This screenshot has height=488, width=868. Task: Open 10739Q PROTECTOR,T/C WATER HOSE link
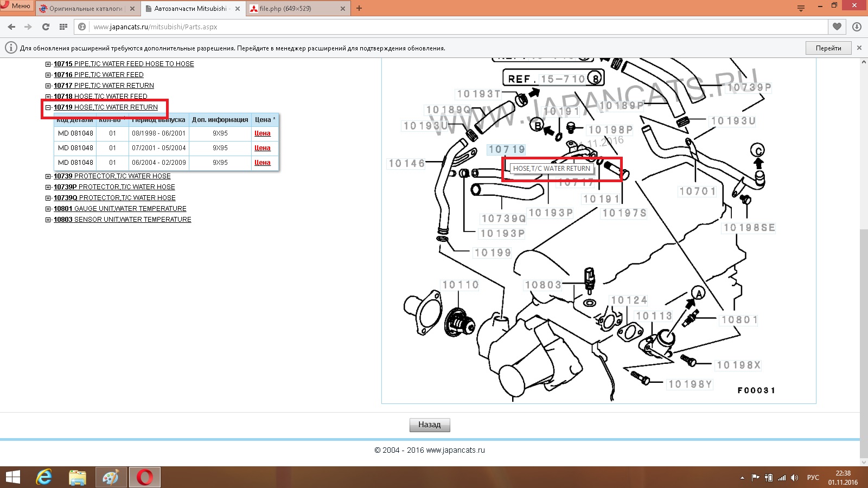(x=114, y=198)
